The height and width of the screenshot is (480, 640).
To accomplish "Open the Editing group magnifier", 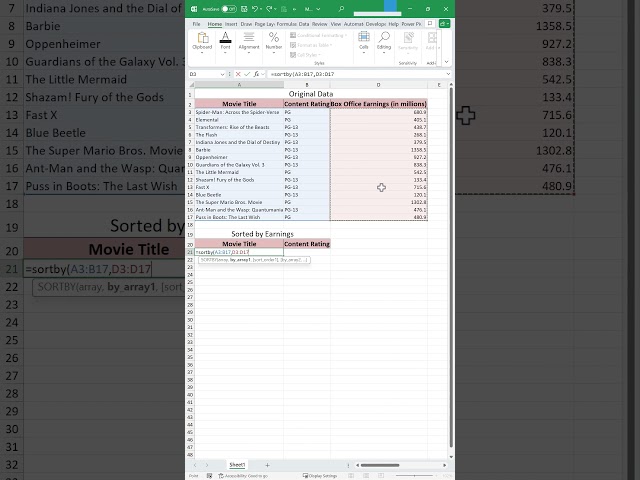I will tap(384, 42).
